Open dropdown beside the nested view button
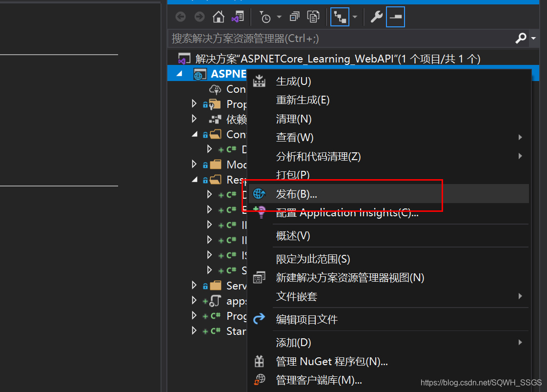This screenshot has height=392, width=547. pyautogui.click(x=355, y=17)
